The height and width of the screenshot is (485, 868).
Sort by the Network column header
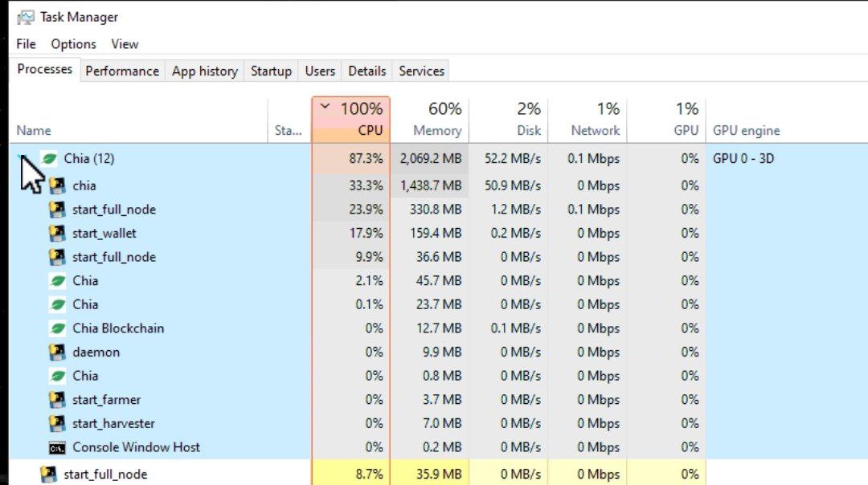587,120
